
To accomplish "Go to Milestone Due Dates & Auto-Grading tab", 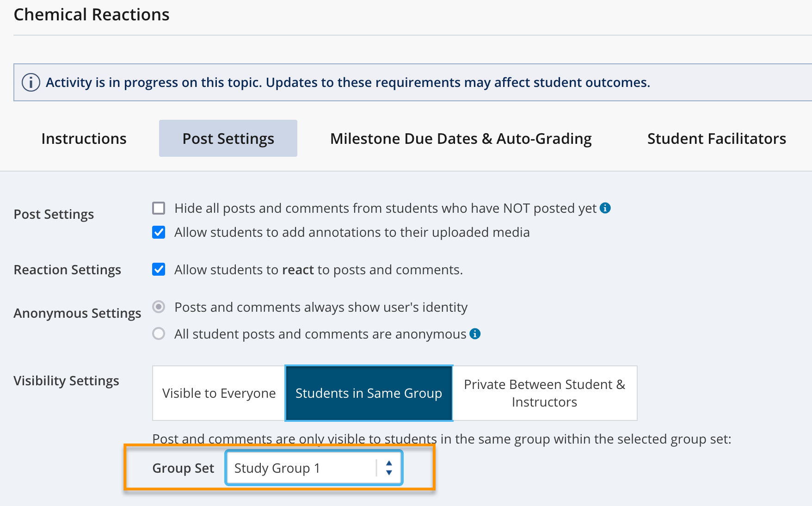I will [461, 139].
